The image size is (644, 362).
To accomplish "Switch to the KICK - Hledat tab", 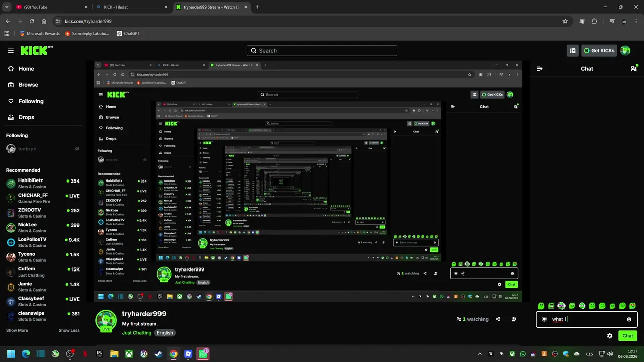I will (133, 7).
